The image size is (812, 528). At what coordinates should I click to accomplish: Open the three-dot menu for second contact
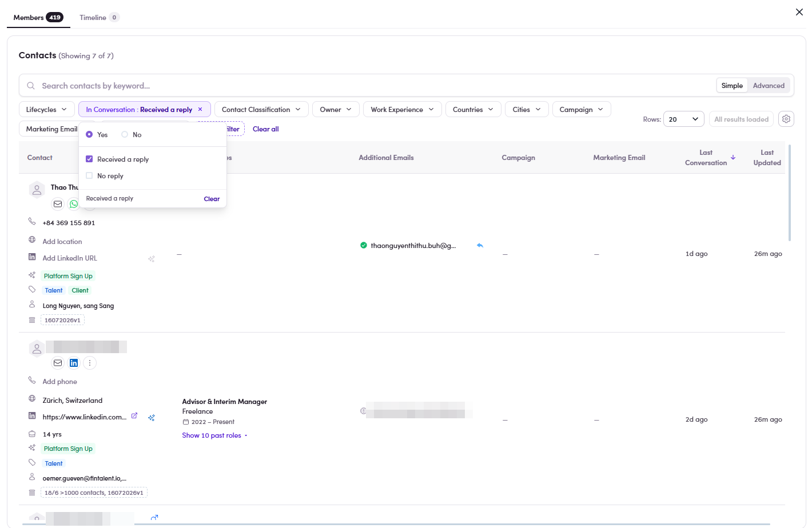coord(90,363)
